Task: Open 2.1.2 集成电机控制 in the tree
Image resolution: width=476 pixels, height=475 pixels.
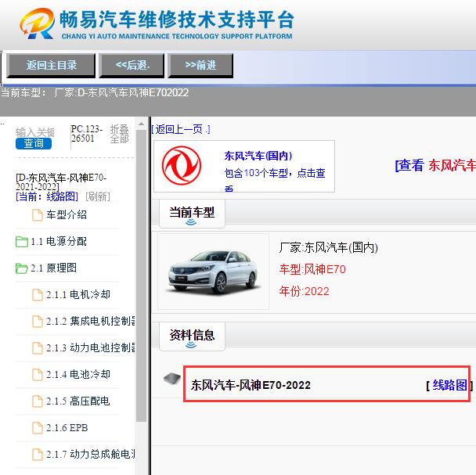Action: click(91, 322)
